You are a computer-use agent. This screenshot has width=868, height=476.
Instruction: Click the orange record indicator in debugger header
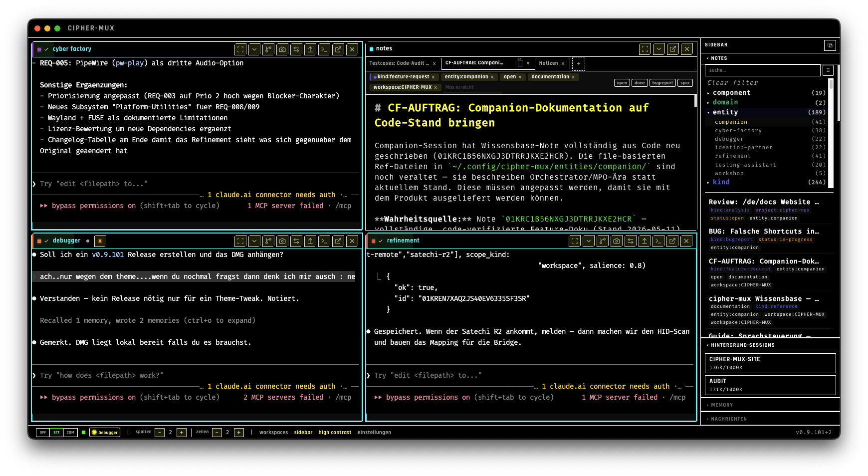click(x=100, y=241)
